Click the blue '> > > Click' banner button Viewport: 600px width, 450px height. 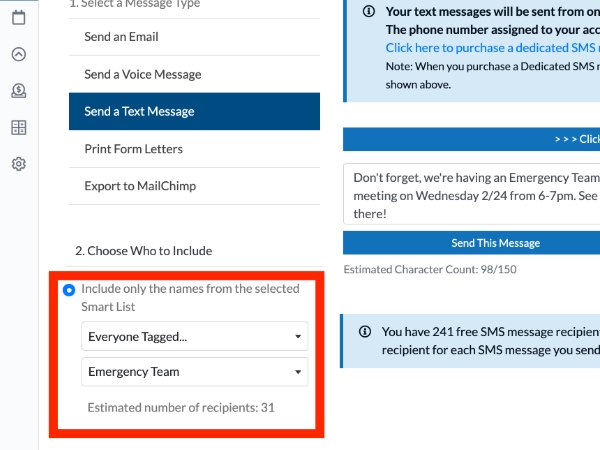(471, 139)
